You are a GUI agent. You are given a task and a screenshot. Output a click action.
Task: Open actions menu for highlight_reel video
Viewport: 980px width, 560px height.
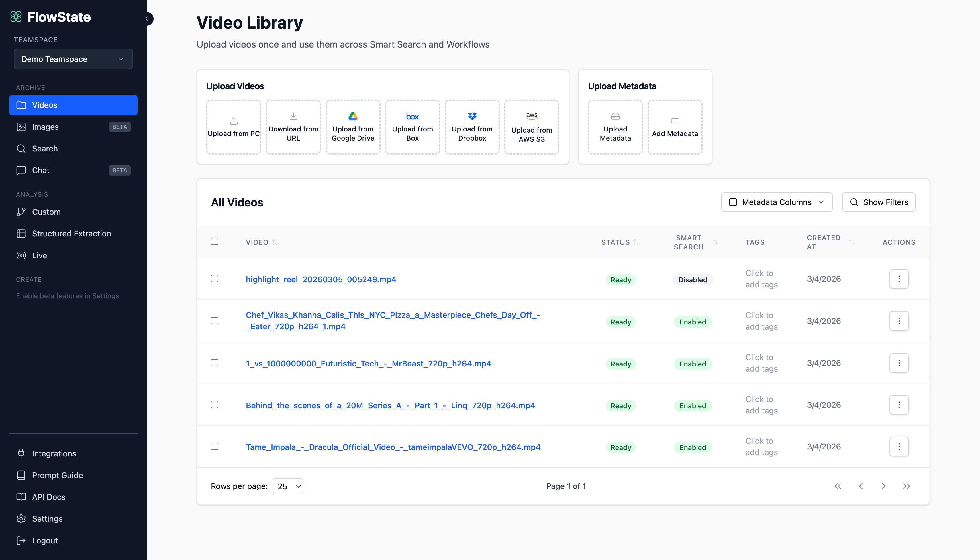point(899,279)
